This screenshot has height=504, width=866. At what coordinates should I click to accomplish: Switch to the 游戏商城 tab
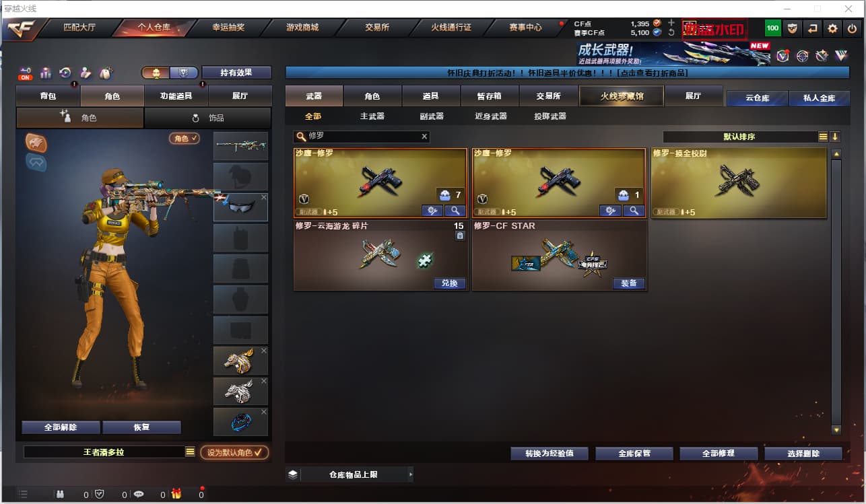pyautogui.click(x=302, y=28)
